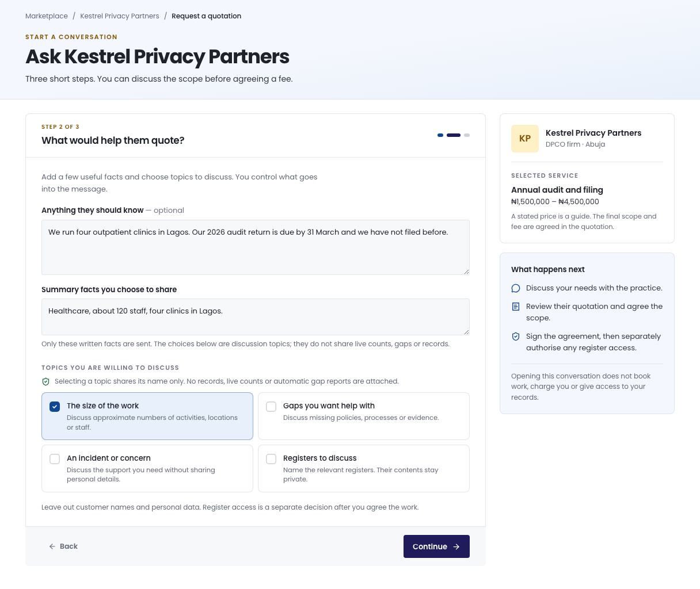Uncheck The size of the work checkbox
This screenshot has height=589, width=700.
(55, 407)
